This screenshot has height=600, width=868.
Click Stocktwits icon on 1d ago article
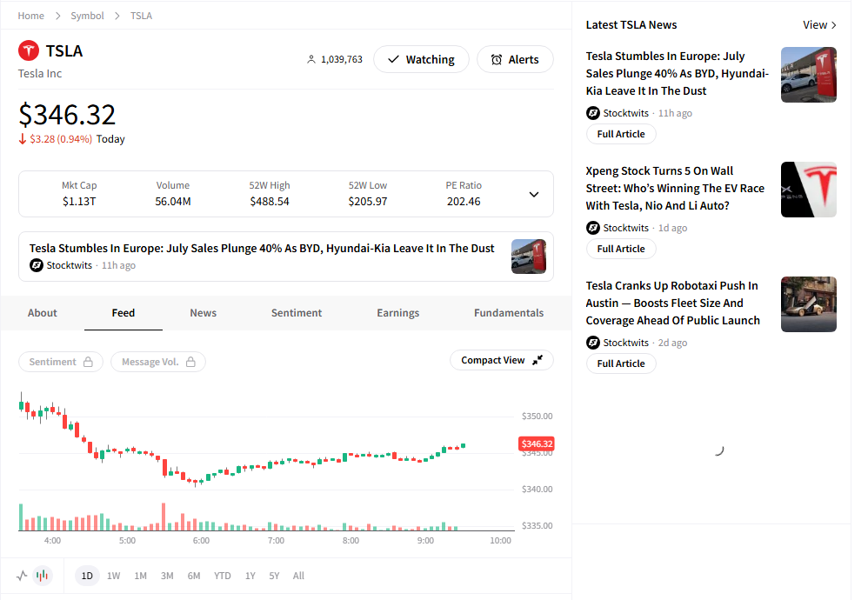[x=593, y=228]
